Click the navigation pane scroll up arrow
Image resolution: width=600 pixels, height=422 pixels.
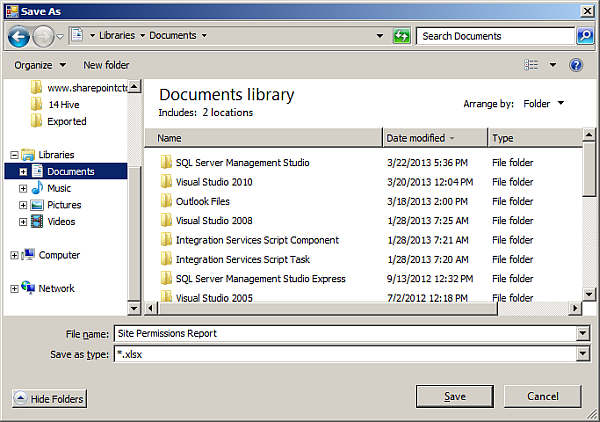tap(134, 86)
